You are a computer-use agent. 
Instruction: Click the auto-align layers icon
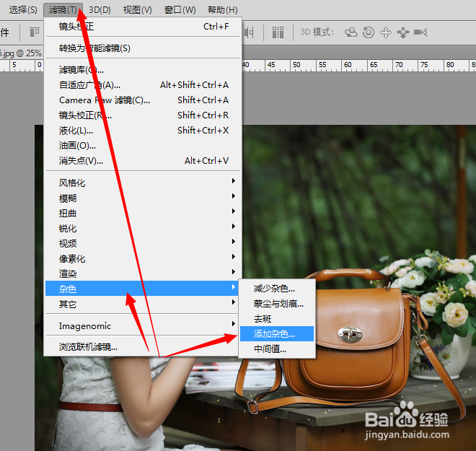[278, 32]
